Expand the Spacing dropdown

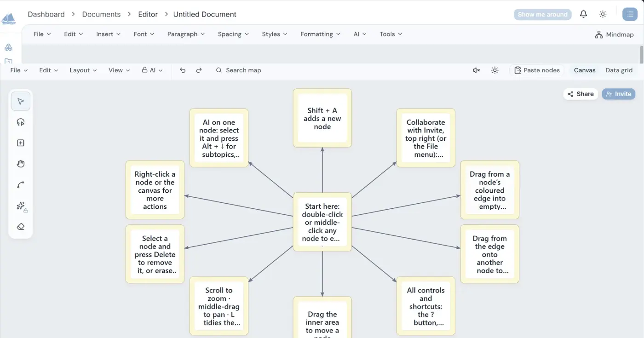click(233, 34)
